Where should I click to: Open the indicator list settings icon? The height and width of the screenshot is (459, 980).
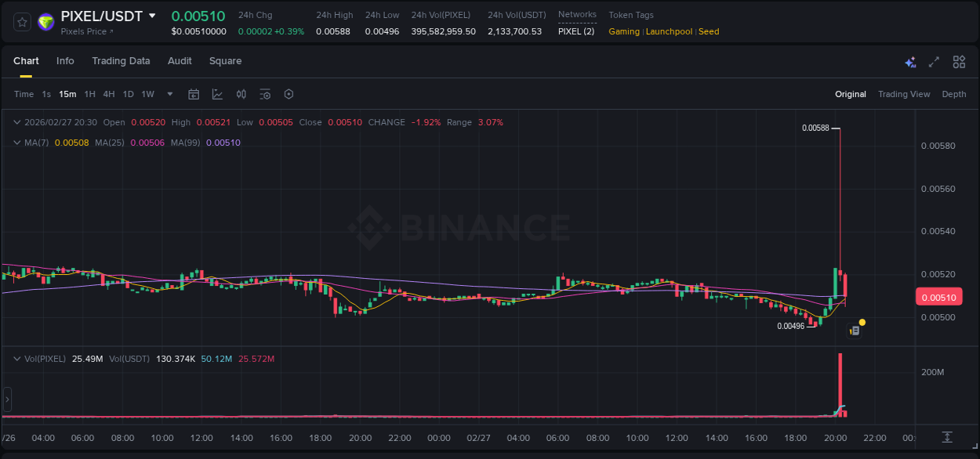265,94
